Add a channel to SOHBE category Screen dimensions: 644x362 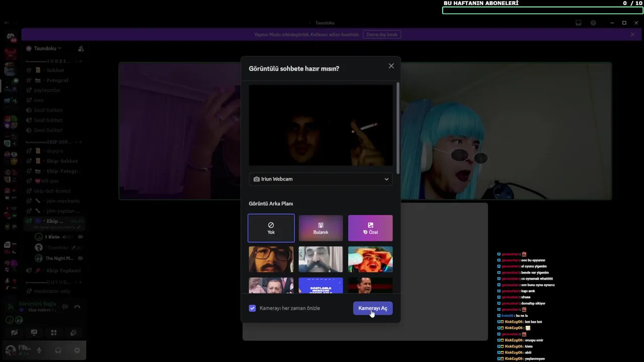82,61
